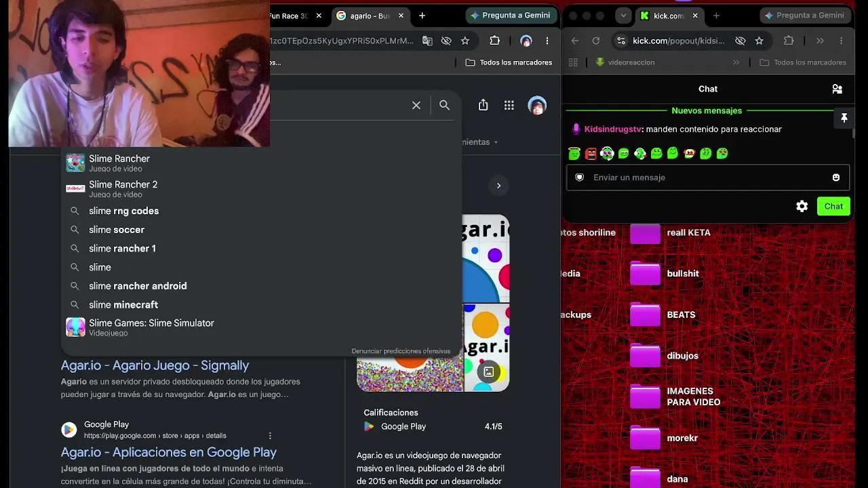Go back in the Kick browser window
This screenshot has width=868, height=488.
[575, 41]
